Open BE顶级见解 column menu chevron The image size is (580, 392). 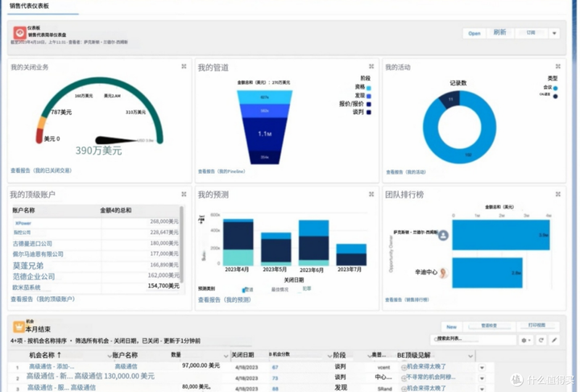470,356
